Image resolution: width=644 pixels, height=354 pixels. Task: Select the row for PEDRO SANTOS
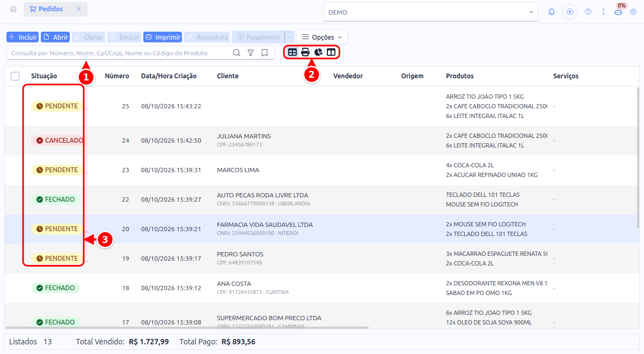[322, 259]
